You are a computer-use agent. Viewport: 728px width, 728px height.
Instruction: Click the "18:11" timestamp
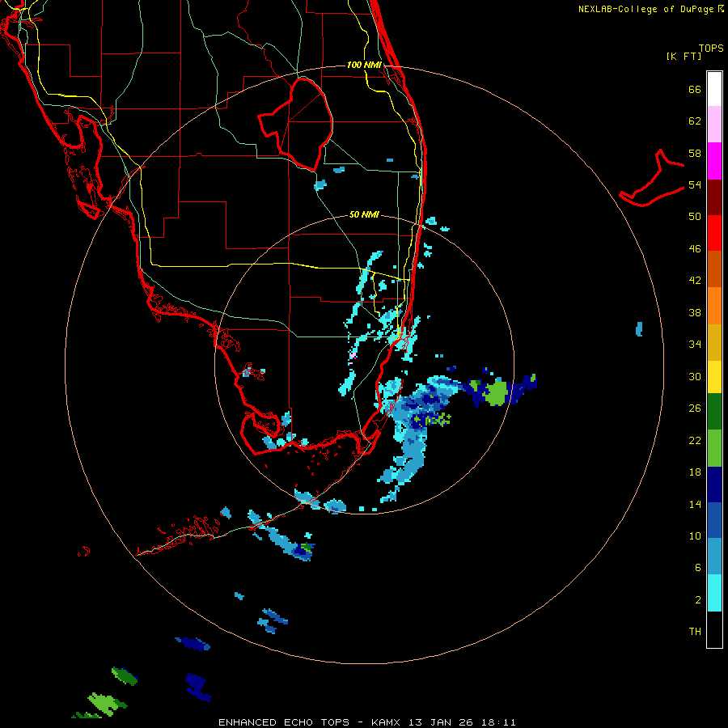pyautogui.click(x=498, y=722)
